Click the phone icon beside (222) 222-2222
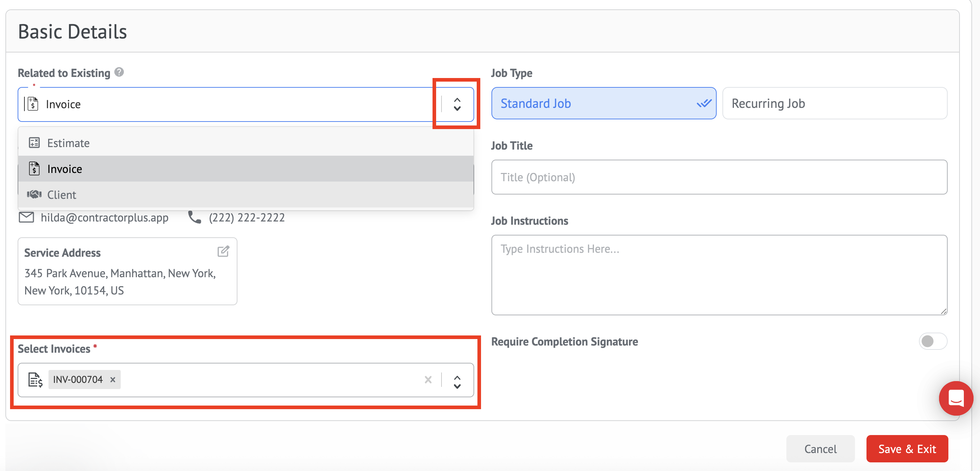The image size is (980, 471). 195,218
